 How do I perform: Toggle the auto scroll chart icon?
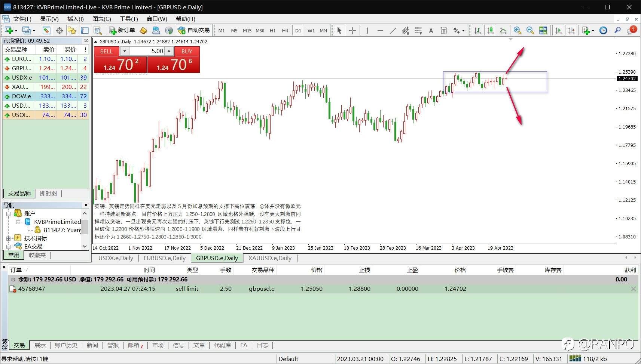coord(558,30)
